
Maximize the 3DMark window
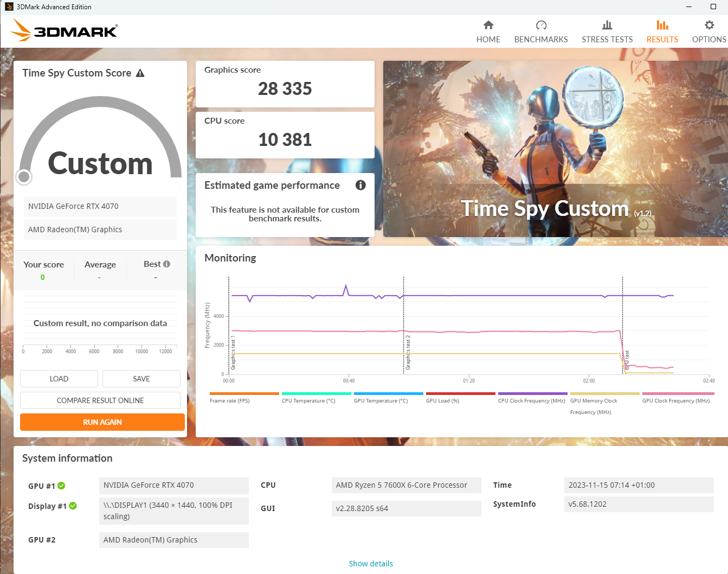click(713, 7)
